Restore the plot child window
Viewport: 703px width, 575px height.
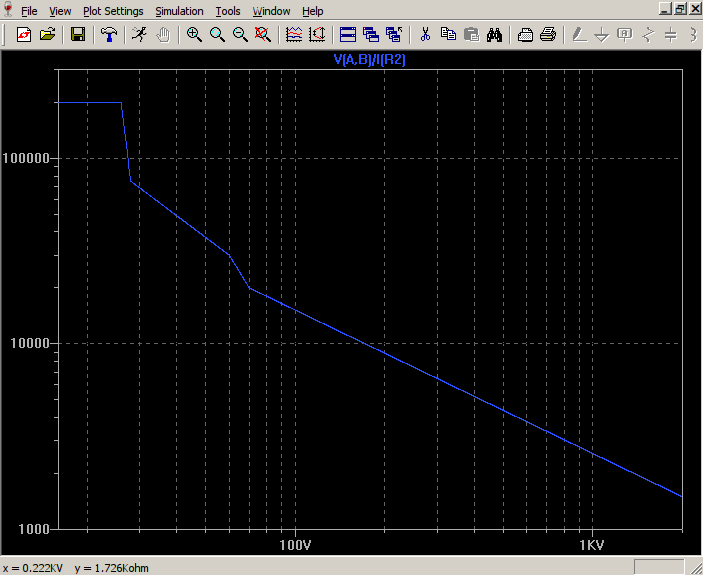(x=680, y=9)
